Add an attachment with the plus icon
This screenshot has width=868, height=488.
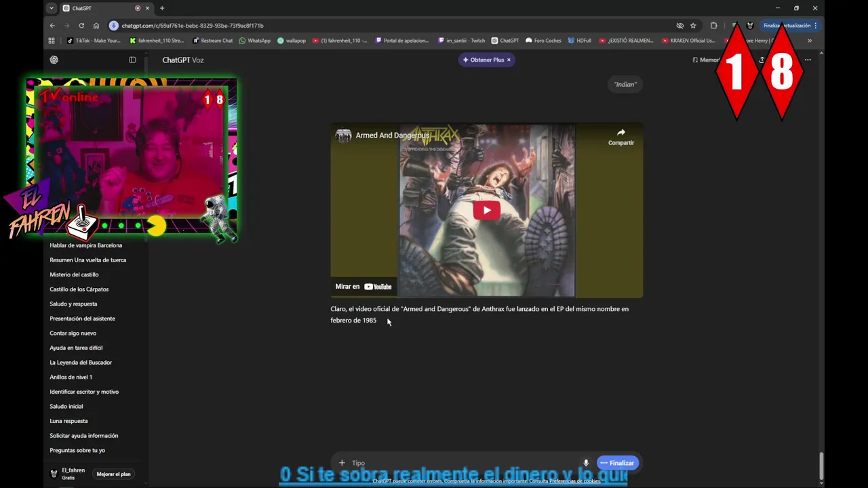pyautogui.click(x=342, y=463)
